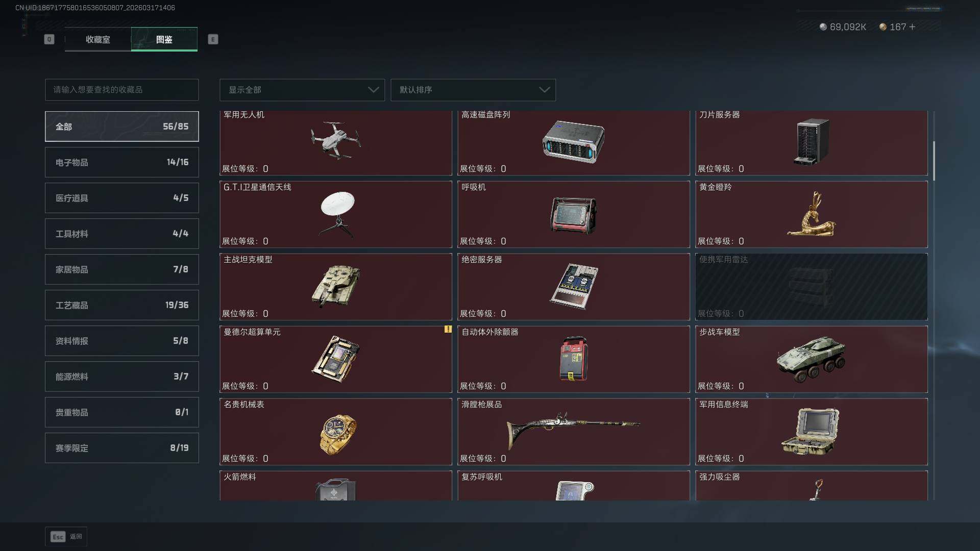Select the luxury gold mechanical watch icon
The width and height of the screenshot is (980, 551).
(x=338, y=434)
